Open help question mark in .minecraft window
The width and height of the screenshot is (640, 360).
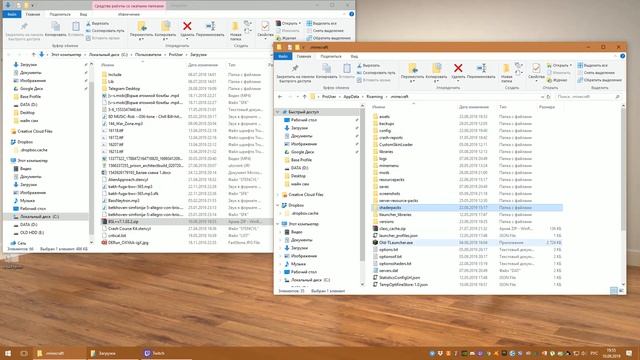[x=622, y=56]
